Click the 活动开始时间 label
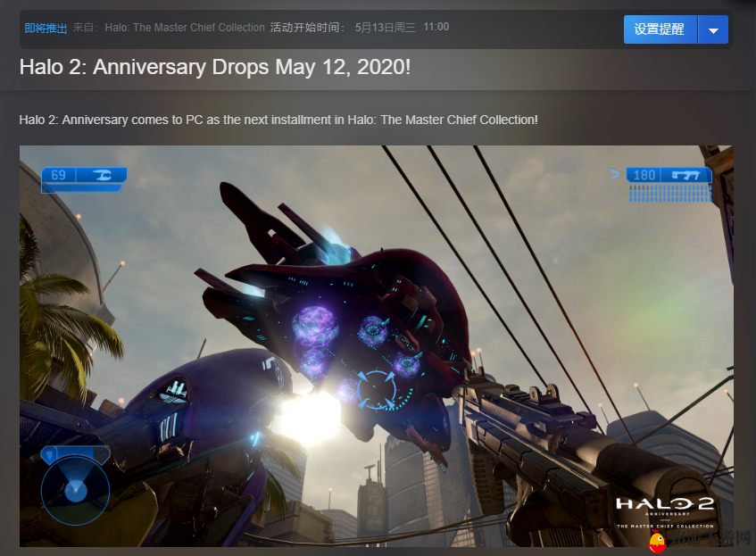This screenshot has width=756, height=556. coord(307,28)
